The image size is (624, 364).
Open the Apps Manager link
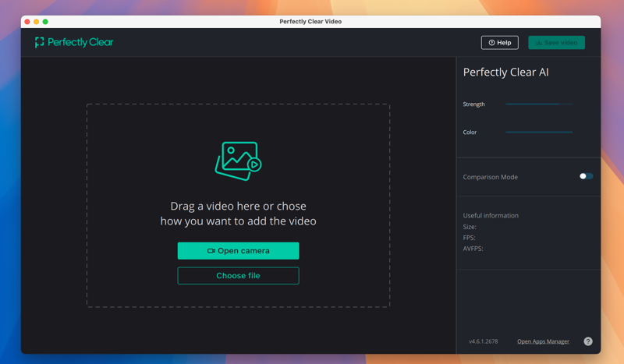coord(543,341)
